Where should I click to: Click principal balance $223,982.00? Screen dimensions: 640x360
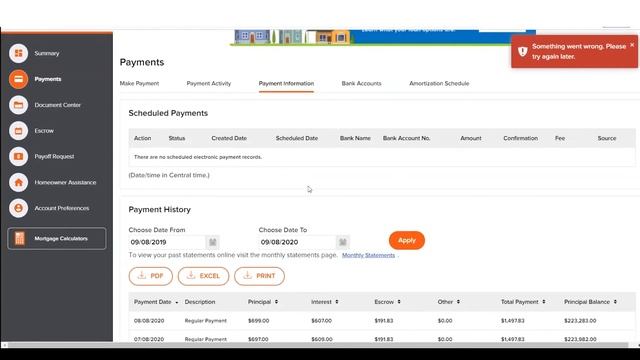[x=580, y=339]
